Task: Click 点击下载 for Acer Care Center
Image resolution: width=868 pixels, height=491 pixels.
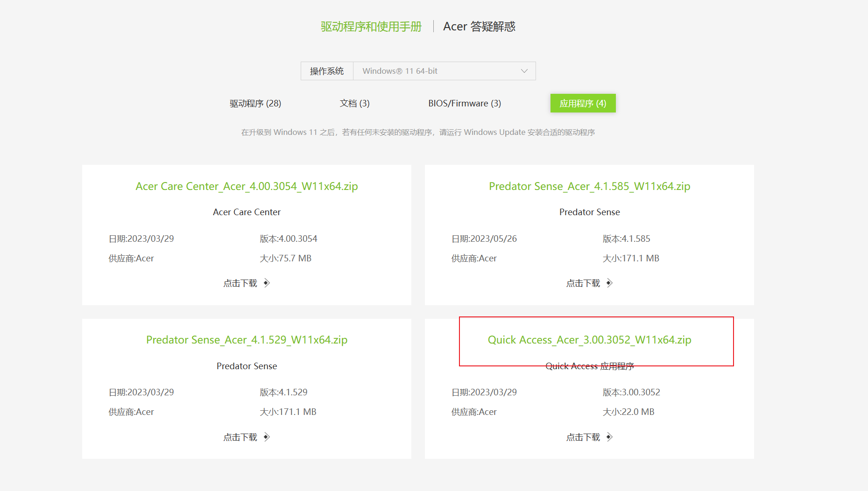Action: pos(240,283)
